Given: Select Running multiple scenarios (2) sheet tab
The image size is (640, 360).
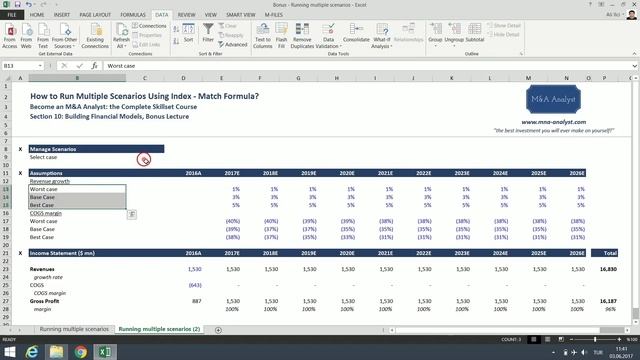Looking at the screenshot, I should (x=159, y=329).
